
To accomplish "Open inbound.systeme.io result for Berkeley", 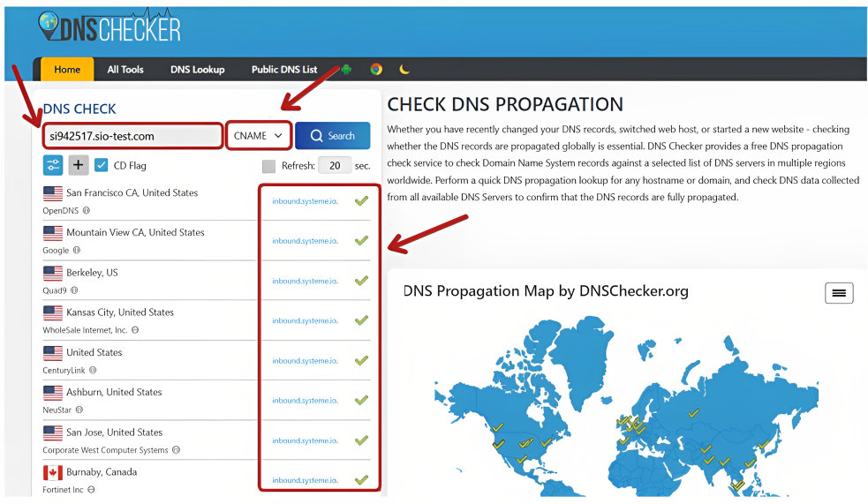I will point(305,281).
